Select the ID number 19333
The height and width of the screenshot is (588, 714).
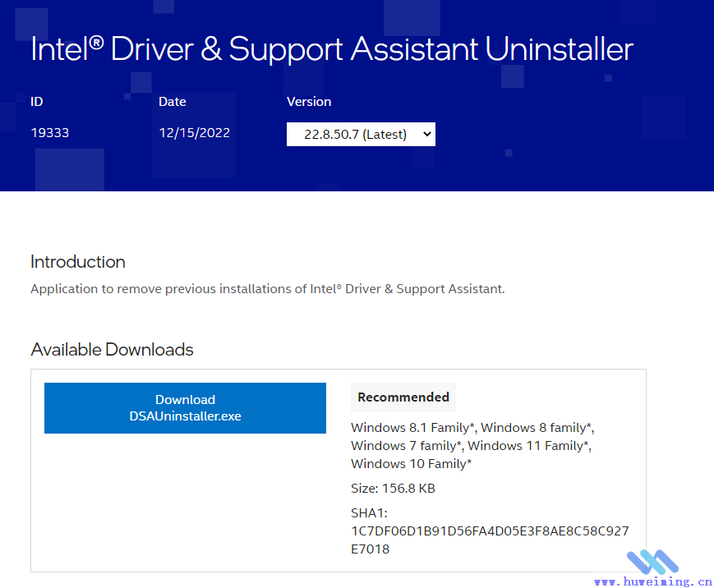(49, 132)
